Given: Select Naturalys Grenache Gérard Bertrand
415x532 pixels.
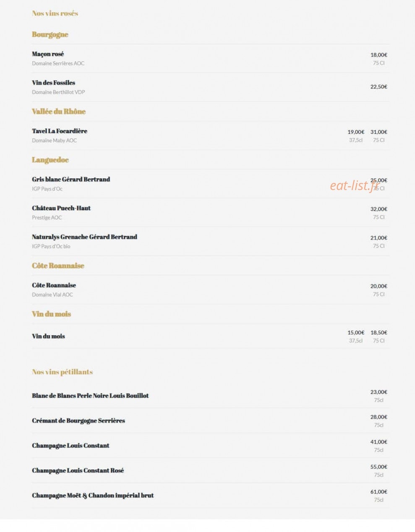Looking at the screenshot, I should point(84,237).
